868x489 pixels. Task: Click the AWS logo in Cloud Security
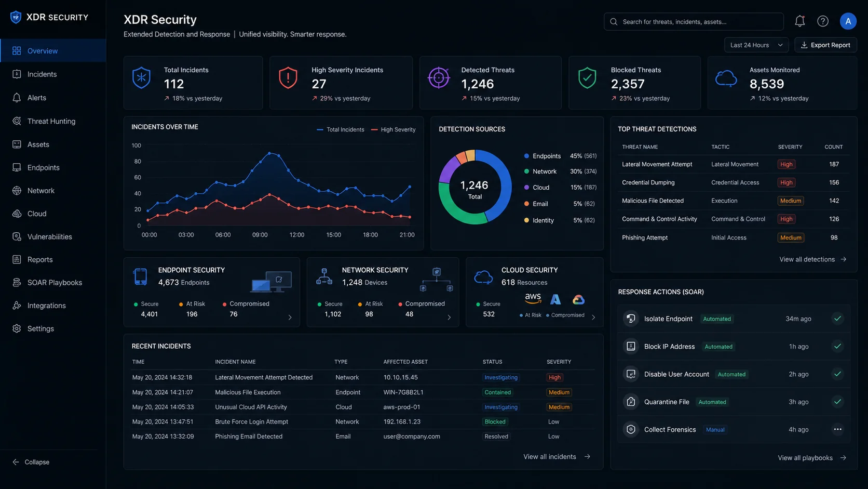point(533,298)
